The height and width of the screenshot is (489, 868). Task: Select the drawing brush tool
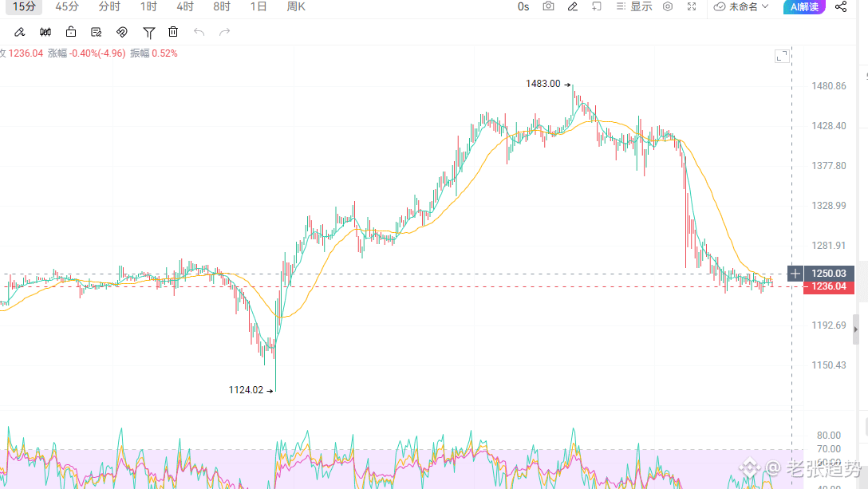pyautogui.click(x=19, y=32)
